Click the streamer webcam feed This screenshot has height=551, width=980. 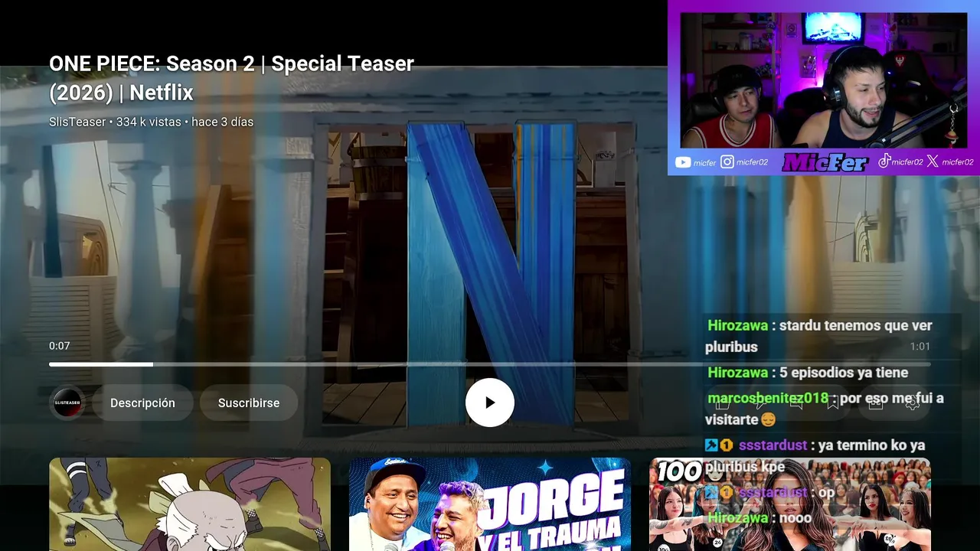[824, 80]
